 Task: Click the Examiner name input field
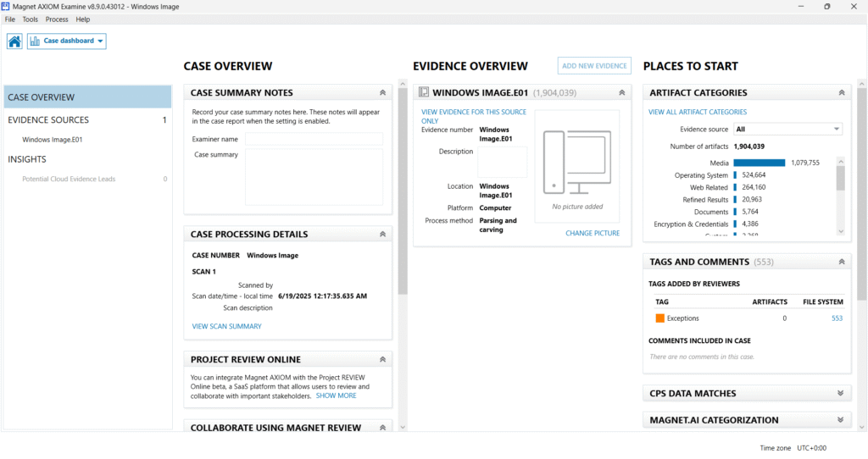click(314, 139)
